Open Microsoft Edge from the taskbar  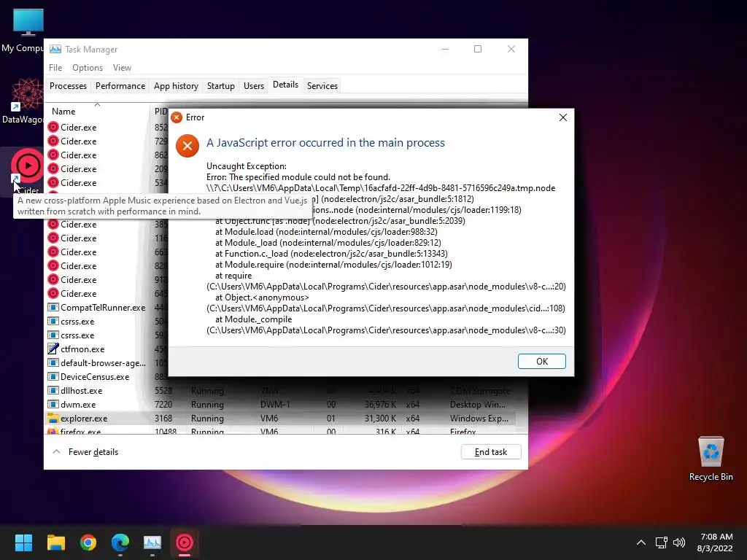[120, 542]
